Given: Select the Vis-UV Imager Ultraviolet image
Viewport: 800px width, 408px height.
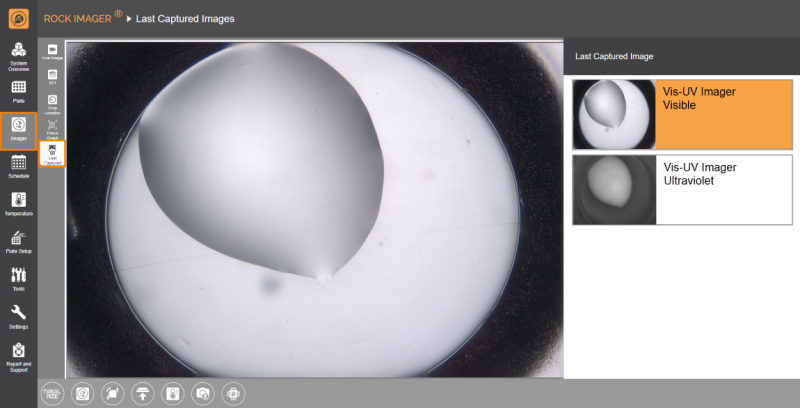Looking at the screenshot, I should [682, 189].
